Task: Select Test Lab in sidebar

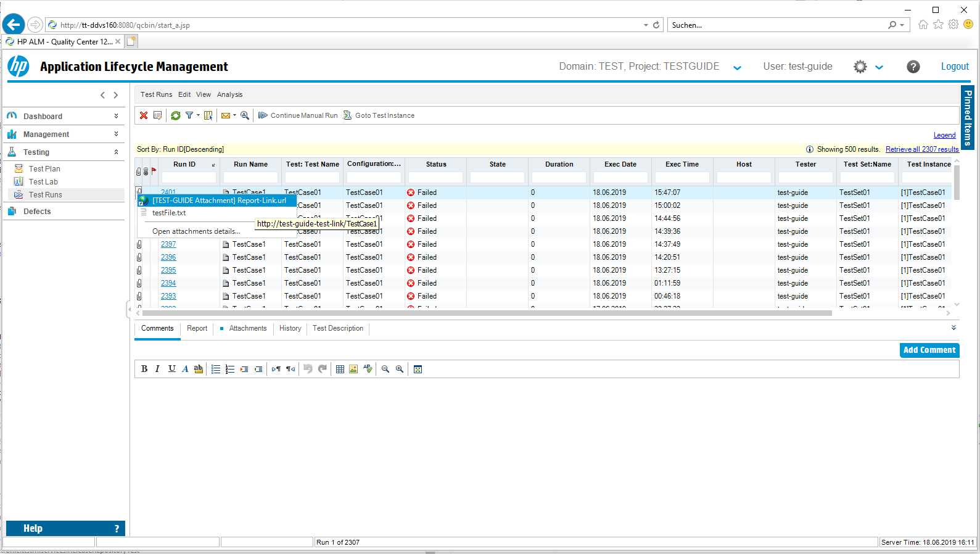Action: [43, 182]
